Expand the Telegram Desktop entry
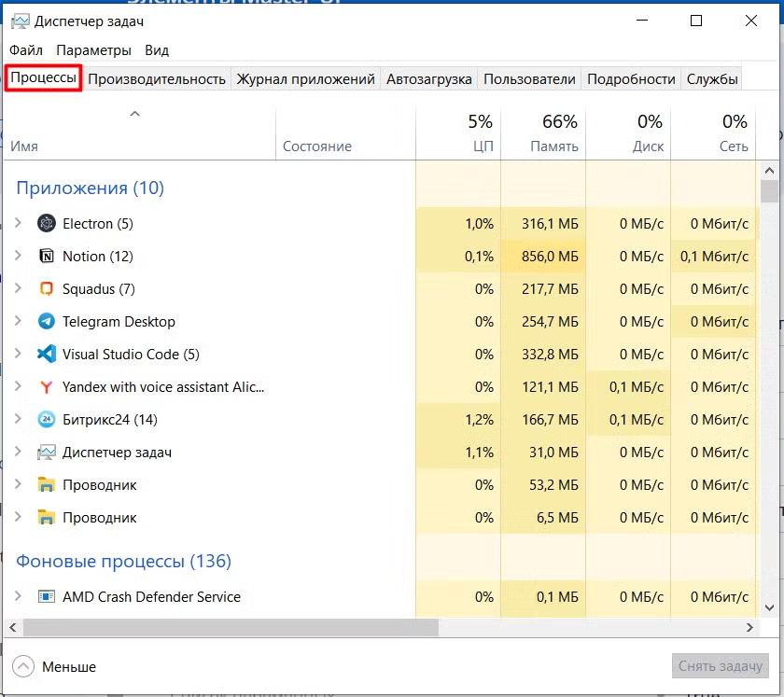Screen dimensions: 784x697 pos(18,320)
